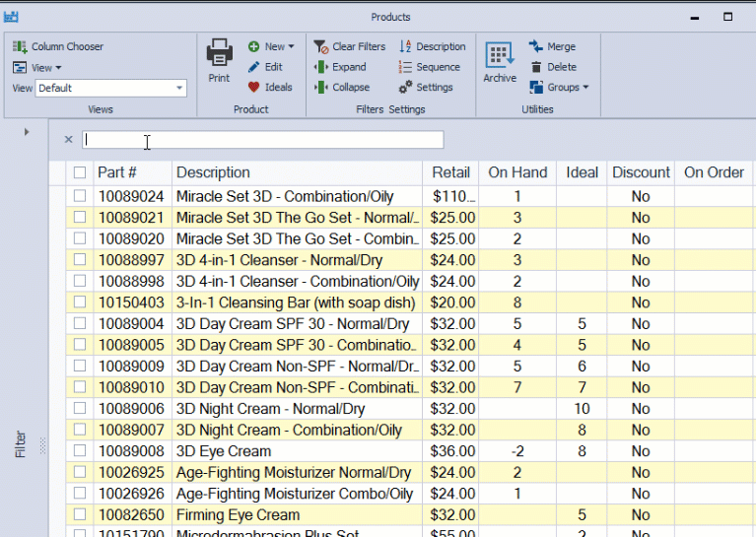Clear Filters in ribbon
The image size is (756, 537).
click(x=350, y=46)
